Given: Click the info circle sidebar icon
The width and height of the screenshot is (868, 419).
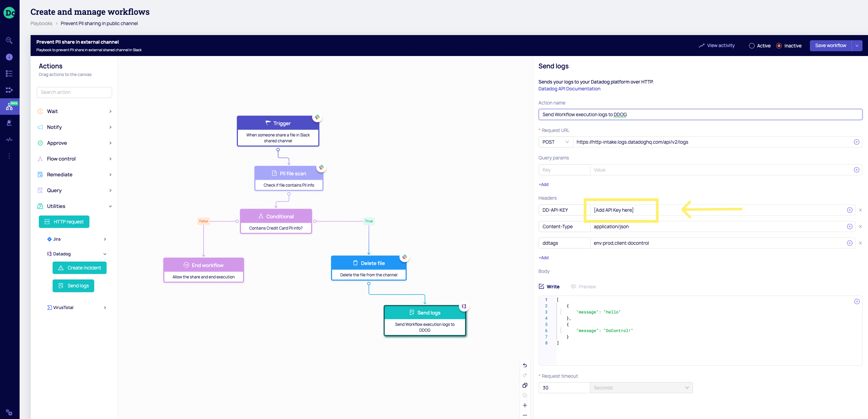Looking at the screenshot, I should click(x=9, y=57).
